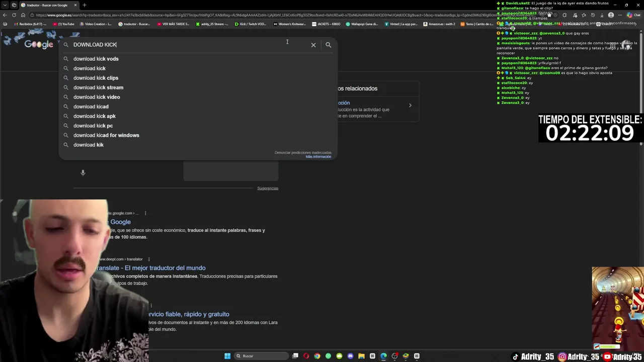The width and height of the screenshot is (644, 362).
Task: Open the 'Sugerencias' link
Action: [x=268, y=188]
